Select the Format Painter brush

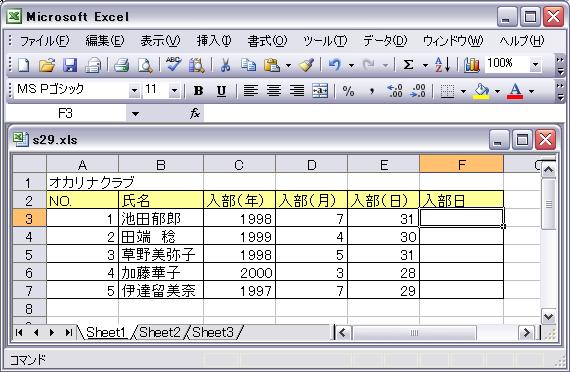(x=306, y=65)
